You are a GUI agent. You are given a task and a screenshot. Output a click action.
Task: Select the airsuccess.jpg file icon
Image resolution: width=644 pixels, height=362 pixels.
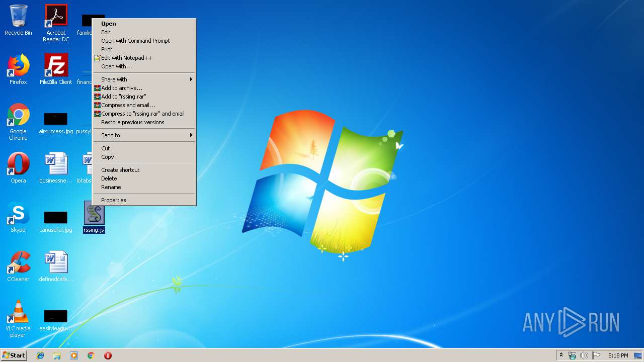pyautogui.click(x=56, y=124)
